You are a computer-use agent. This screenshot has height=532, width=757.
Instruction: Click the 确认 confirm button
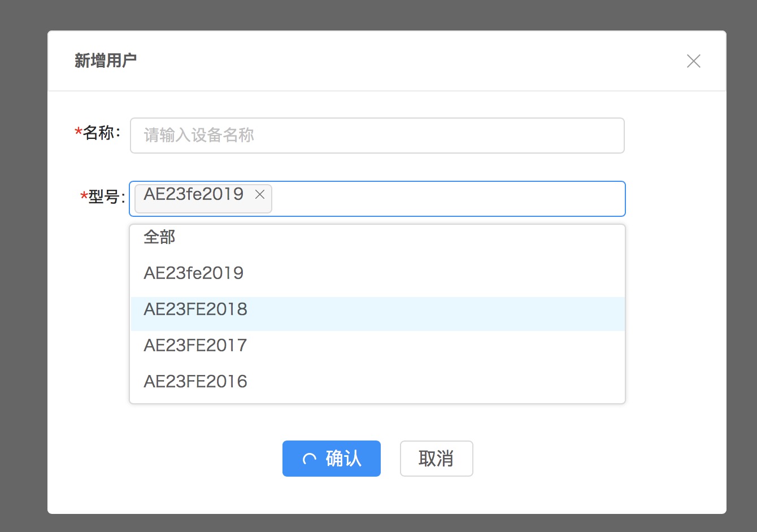click(x=332, y=459)
